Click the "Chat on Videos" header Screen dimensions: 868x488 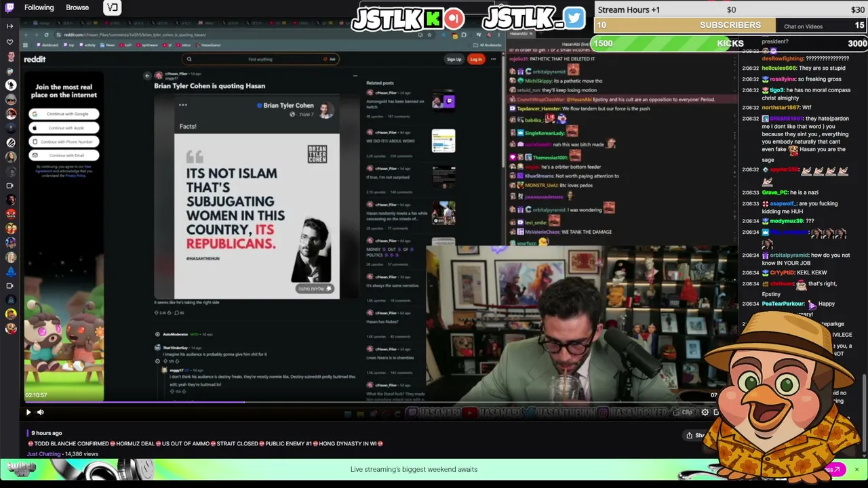(x=803, y=26)
